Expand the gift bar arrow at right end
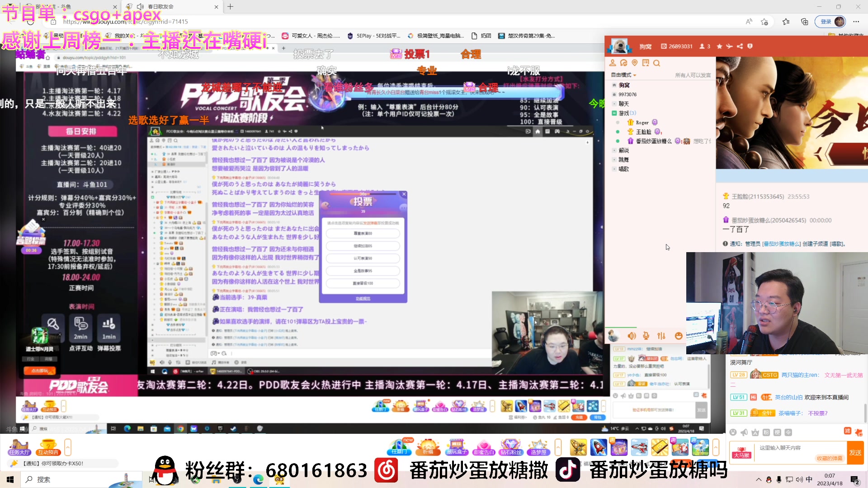 pyautogui.click(x=716, y=448)
